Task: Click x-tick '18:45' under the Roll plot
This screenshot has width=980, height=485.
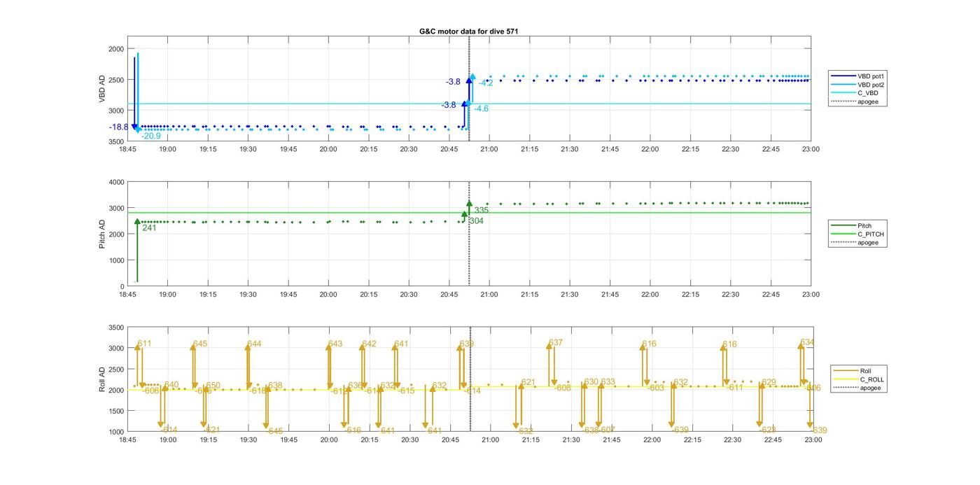Action: coord(127,440)
